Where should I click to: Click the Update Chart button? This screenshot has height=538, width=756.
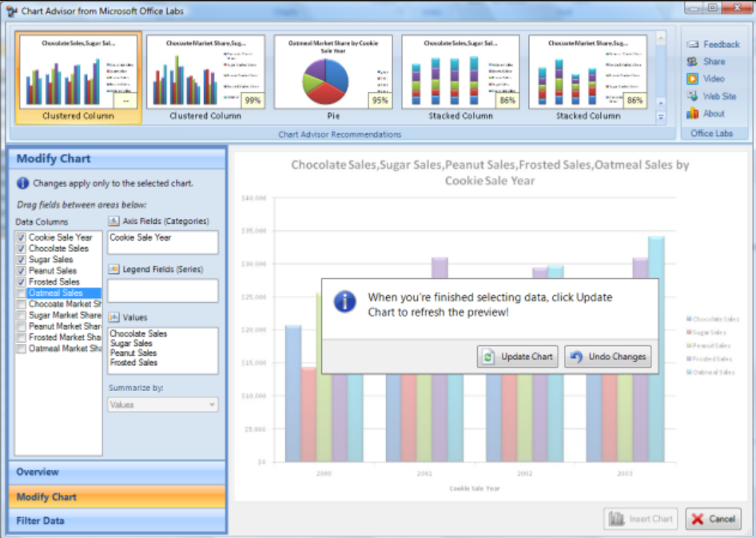pyautogui.click(x=517, y=357)
